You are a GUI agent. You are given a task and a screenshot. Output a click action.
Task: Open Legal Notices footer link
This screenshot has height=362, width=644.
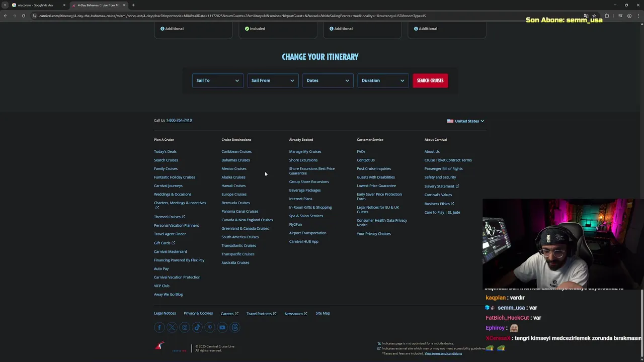coord(165,313)
